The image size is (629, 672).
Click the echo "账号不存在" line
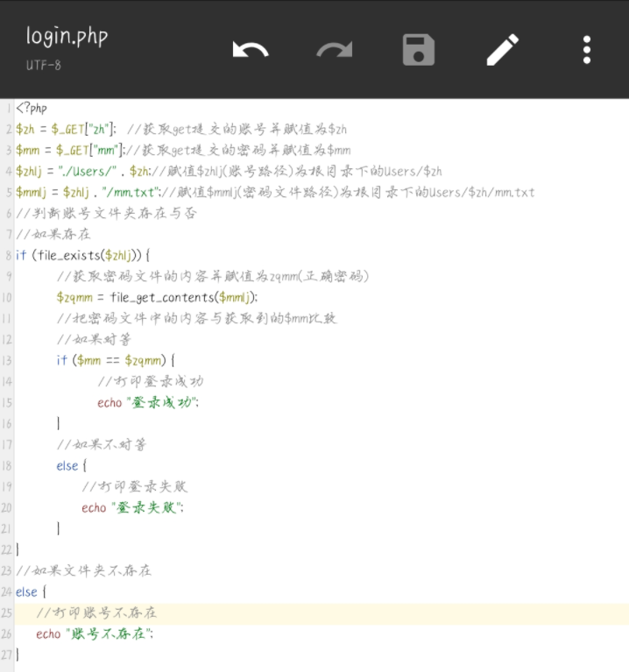(x=95, y=634)
